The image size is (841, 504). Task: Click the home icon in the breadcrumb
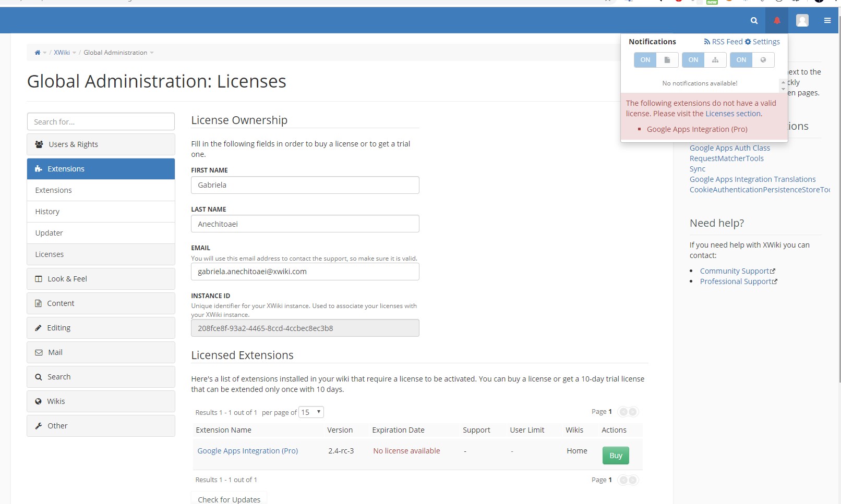coord(38,52)
